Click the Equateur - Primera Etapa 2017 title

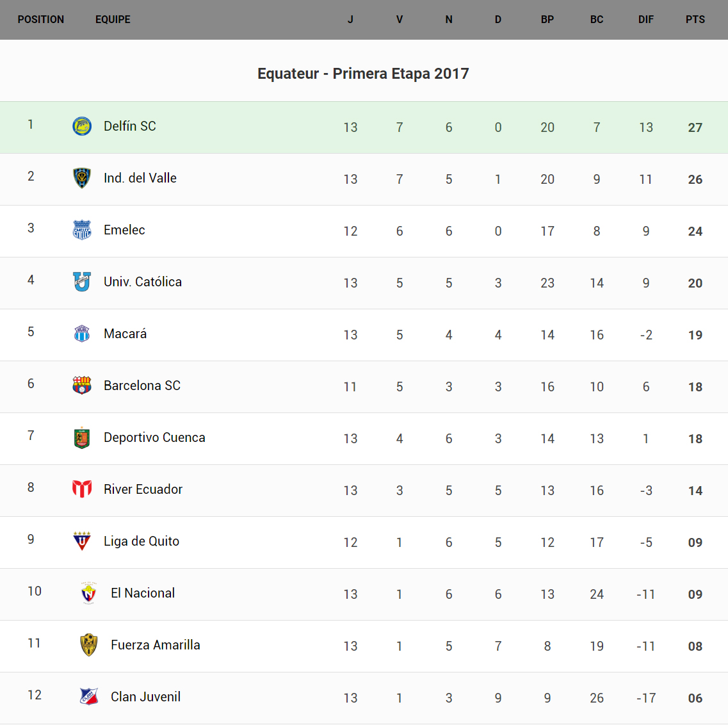pyautogui.click(x=363, y=74)
